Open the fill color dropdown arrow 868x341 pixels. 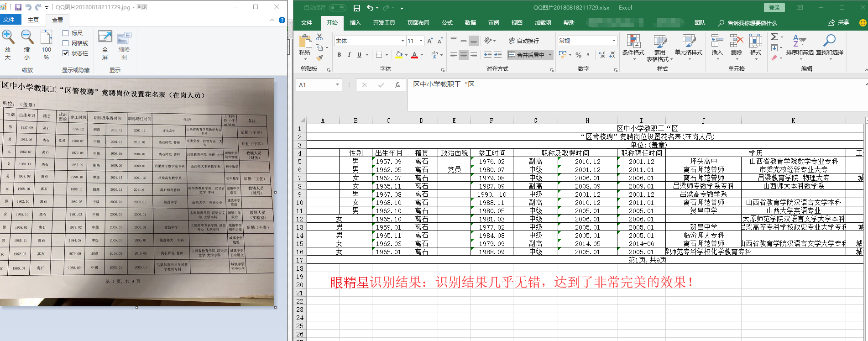pyautogui.click(x=406, y=55)
